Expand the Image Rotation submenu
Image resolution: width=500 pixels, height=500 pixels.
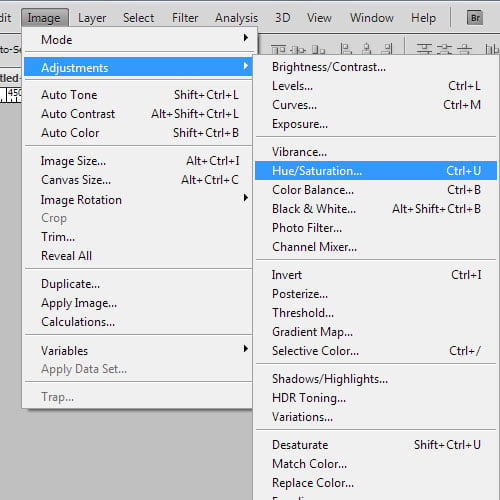(x=138, y=200)
